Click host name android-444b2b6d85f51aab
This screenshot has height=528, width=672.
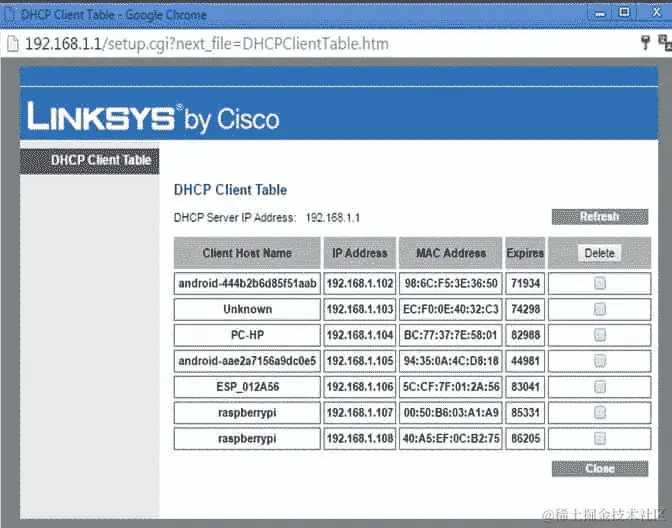pos(247,283)
